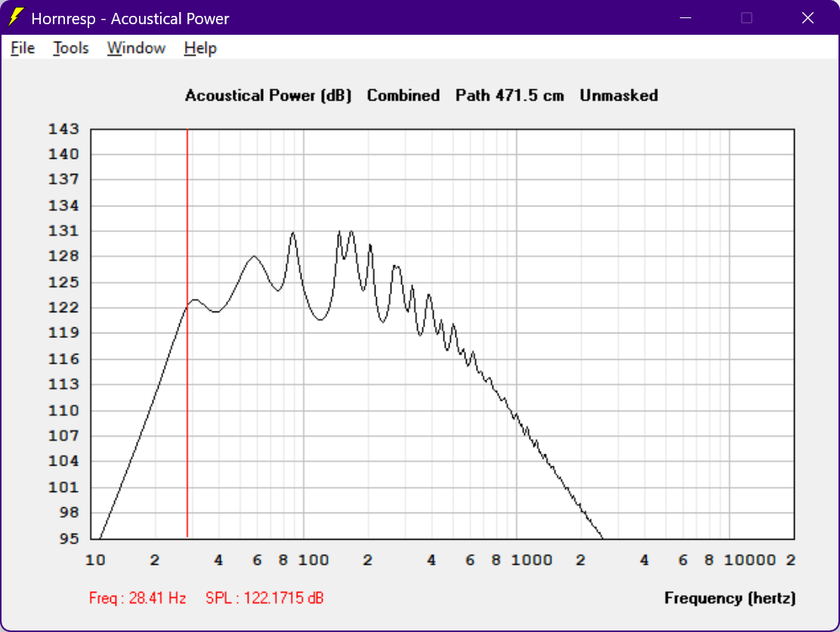Screen dimensions: 840x632
Task: Click the 122 value on dB axis
Action: (63, 307)
